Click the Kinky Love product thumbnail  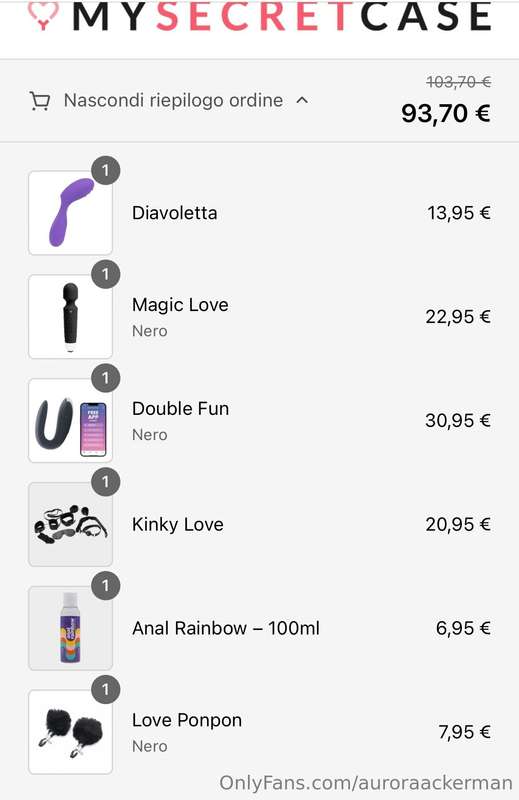point(70,524)
